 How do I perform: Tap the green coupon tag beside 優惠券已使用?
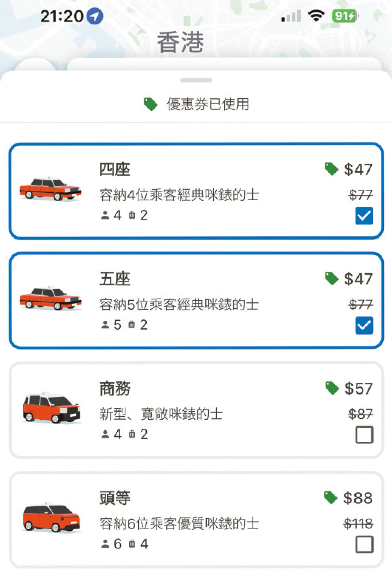click(x=151, y=104)
